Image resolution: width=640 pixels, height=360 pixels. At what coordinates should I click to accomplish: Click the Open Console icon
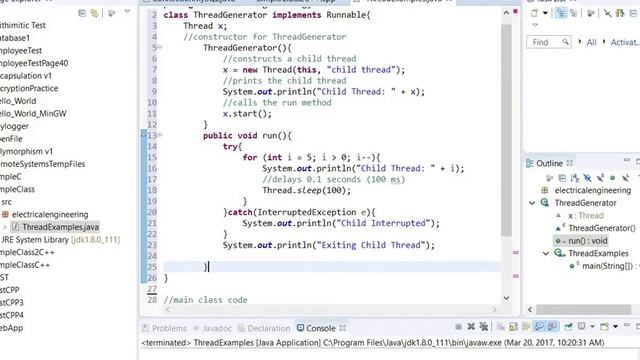click(604, 327)
